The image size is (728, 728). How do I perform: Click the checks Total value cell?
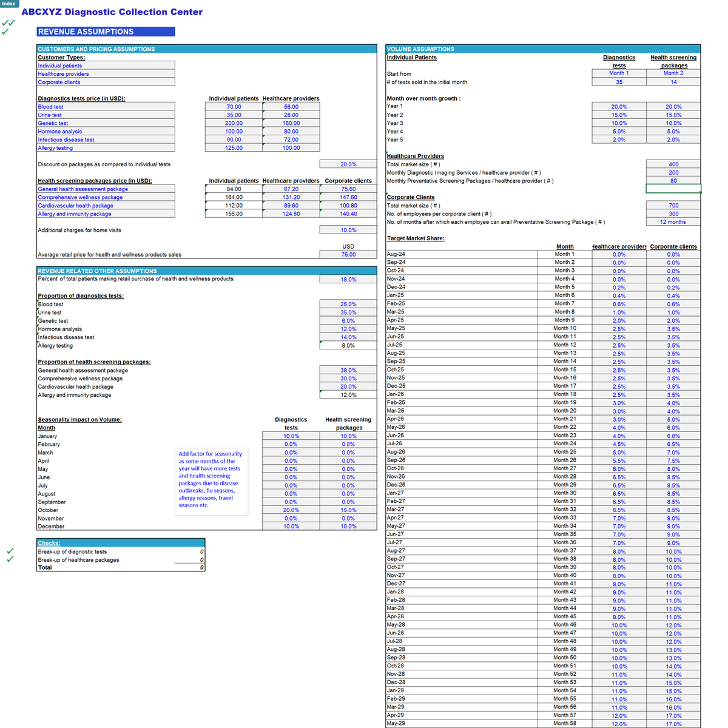(x=189, y=568)
